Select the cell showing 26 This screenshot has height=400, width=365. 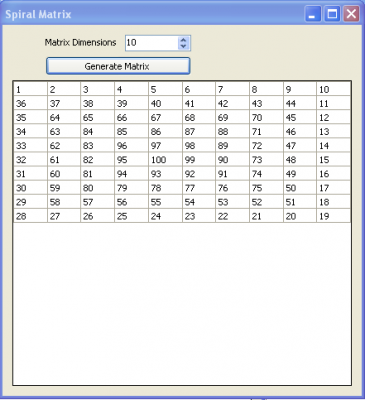pyautogui.click(x=98, y=216)
